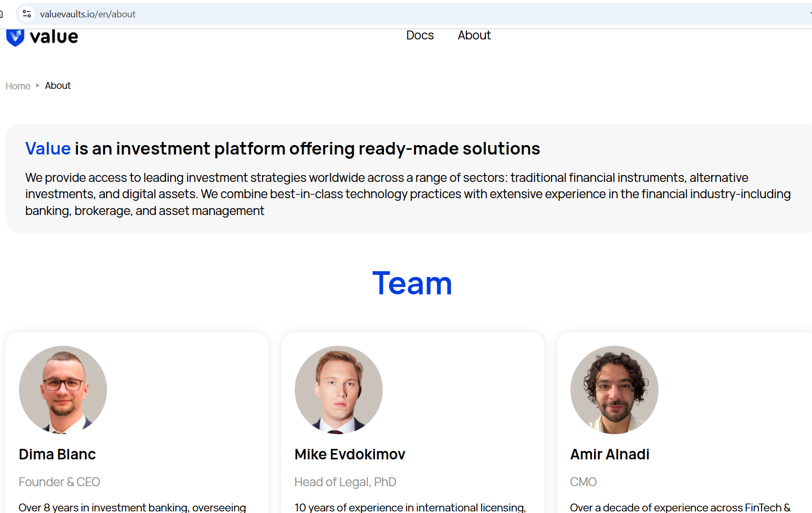Click the 'value' wordmark in the header
Screen dimensions: 812x513
tap(54, 37)
